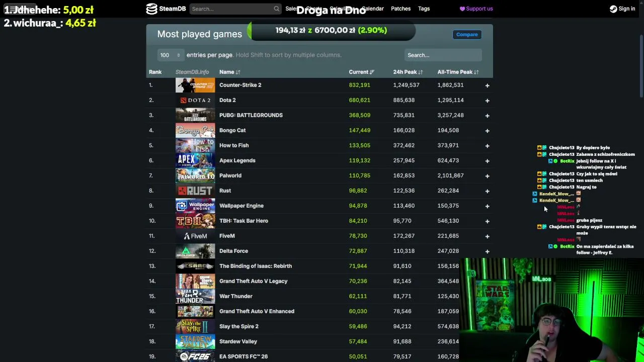Open the Grand Theft Auto V Enhanced thumbnail

(x=195, y=311)
